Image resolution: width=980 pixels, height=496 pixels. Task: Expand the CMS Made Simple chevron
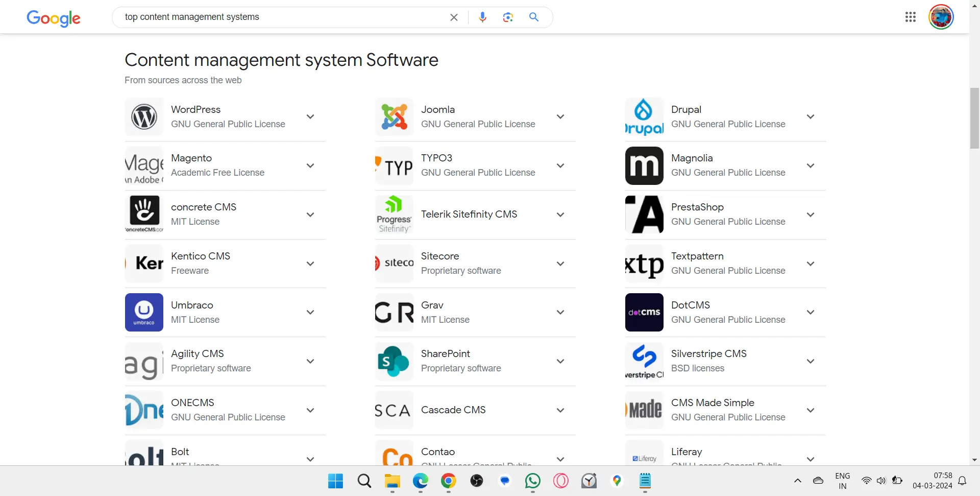tap(811, 410)
